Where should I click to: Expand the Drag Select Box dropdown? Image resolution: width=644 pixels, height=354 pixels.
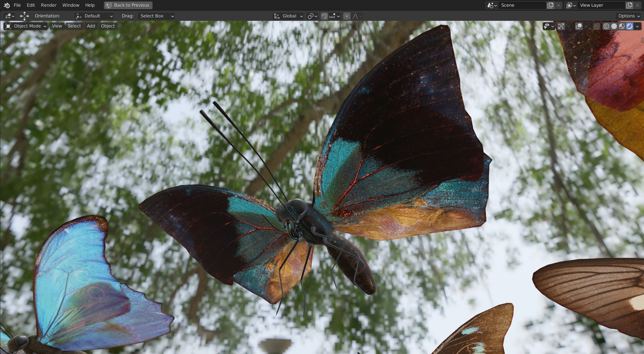(156, 16)
